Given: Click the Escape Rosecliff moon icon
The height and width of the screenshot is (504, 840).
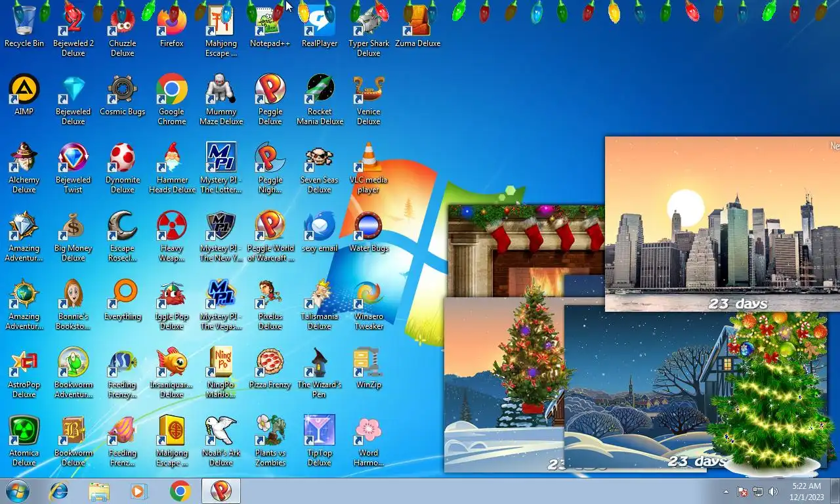Looking at the screenshot, I should [x=123, y=236].
